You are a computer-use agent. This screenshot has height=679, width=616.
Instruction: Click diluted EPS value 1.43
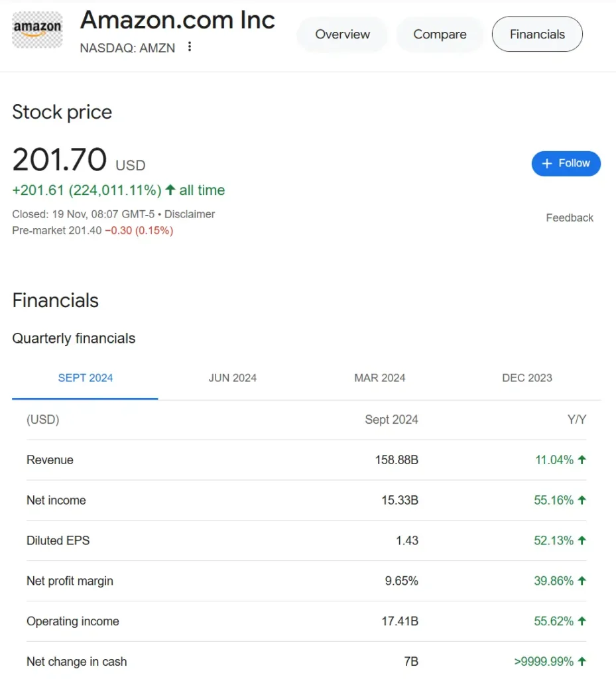[x=407, y=540]
